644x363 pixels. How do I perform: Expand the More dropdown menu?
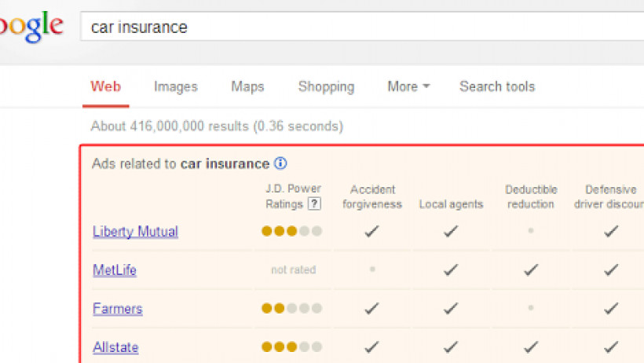point(408,86)
